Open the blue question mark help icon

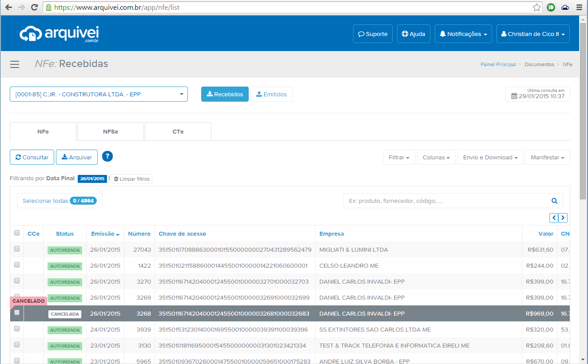tap(107, 156)
